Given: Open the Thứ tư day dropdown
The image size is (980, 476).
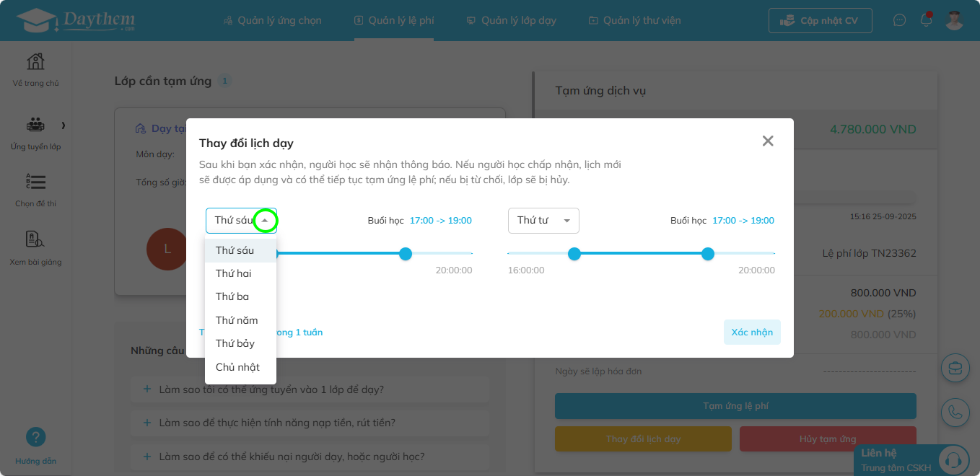Looking at the screenshot, I should click(x=543, y=221).
